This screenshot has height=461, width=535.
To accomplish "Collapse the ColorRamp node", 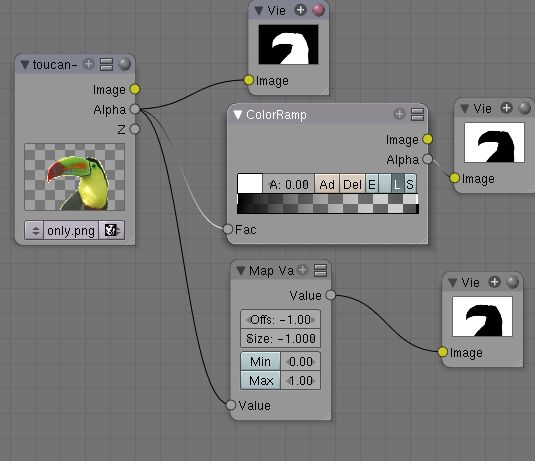I will 238,115.
